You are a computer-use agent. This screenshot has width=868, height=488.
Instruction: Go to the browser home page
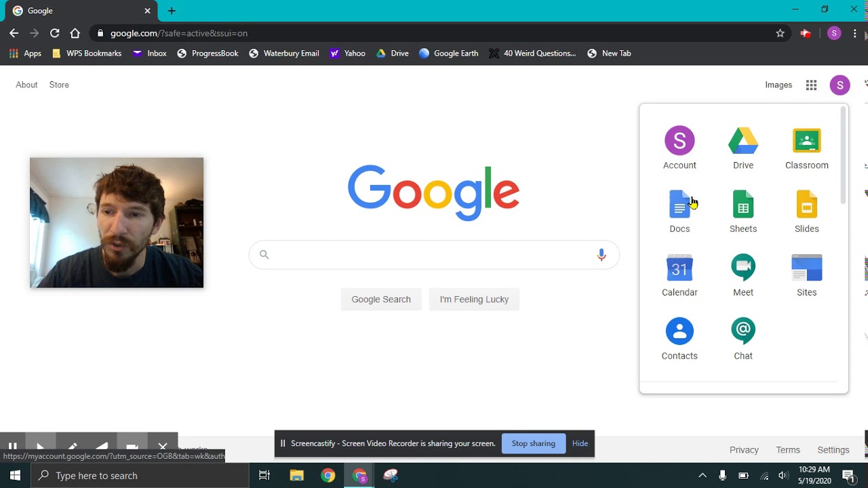tap(75, 33)
